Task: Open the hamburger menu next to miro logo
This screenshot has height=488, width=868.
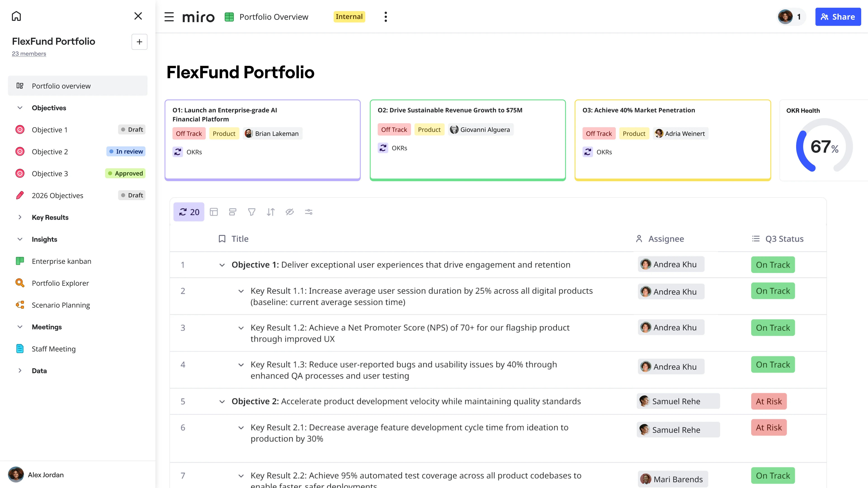Action: pos(169,17)
